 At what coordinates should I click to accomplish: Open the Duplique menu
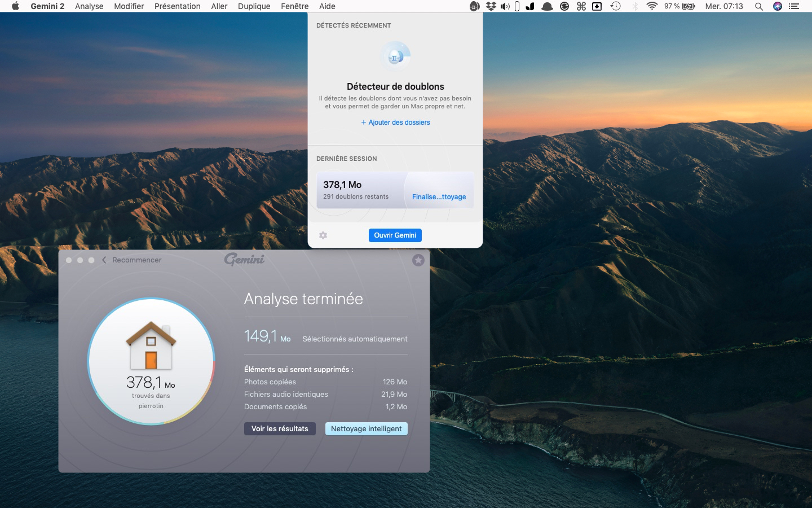coord(254,6)
